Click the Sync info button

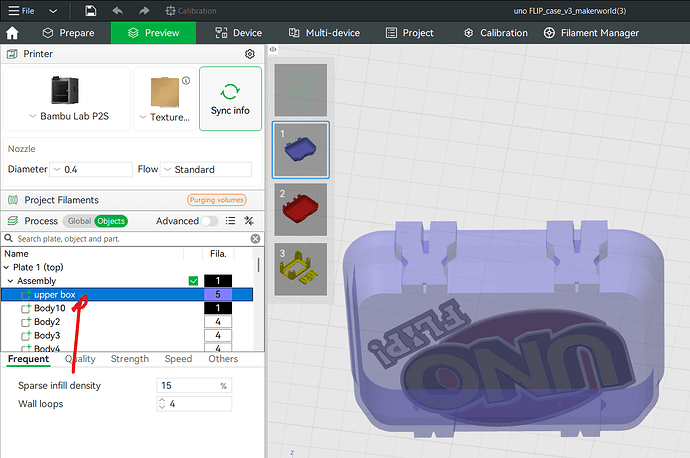click(230, 99)
